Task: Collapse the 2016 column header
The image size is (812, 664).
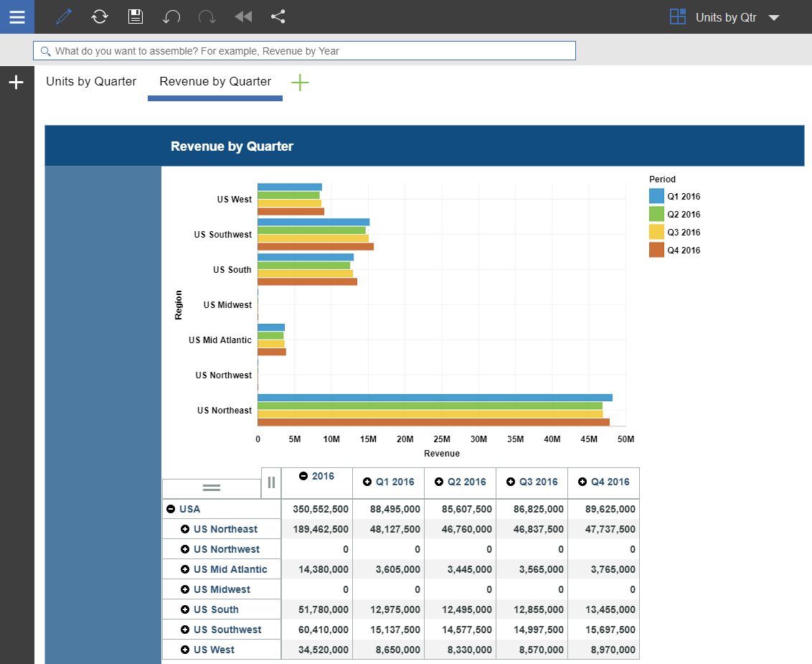Action: 303,476
